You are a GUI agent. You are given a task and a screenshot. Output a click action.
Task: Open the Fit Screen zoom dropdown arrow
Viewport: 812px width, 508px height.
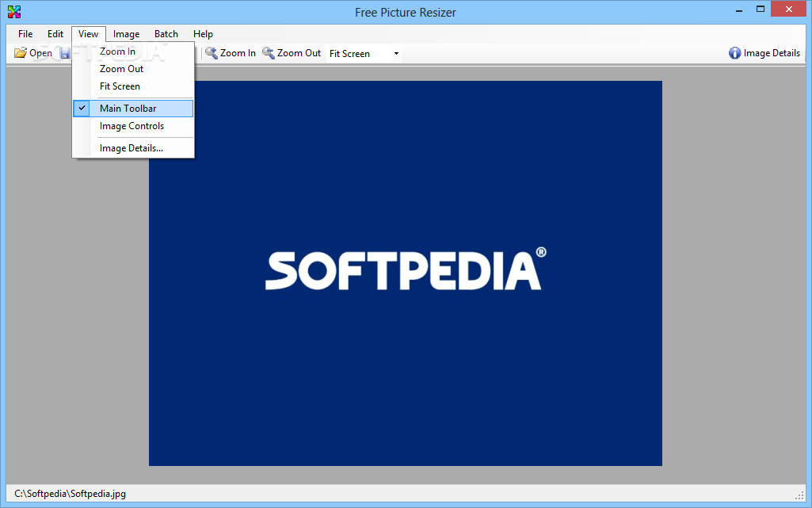396,53
